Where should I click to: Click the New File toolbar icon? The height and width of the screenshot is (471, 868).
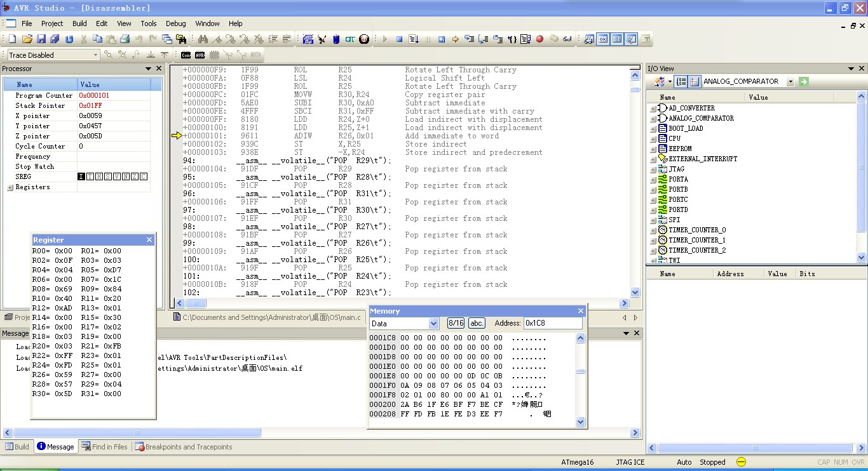(12, 39)
